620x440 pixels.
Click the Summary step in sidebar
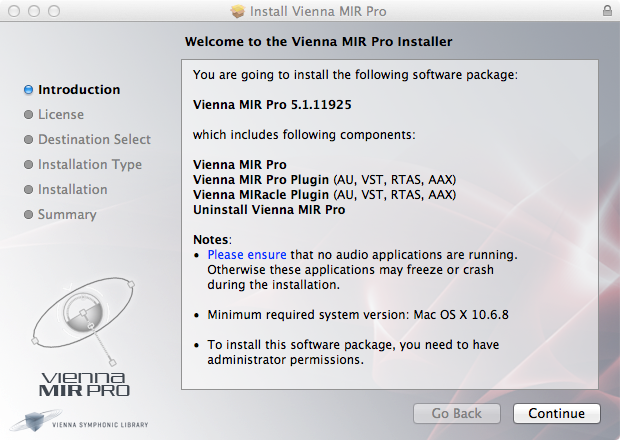[67, 215]
